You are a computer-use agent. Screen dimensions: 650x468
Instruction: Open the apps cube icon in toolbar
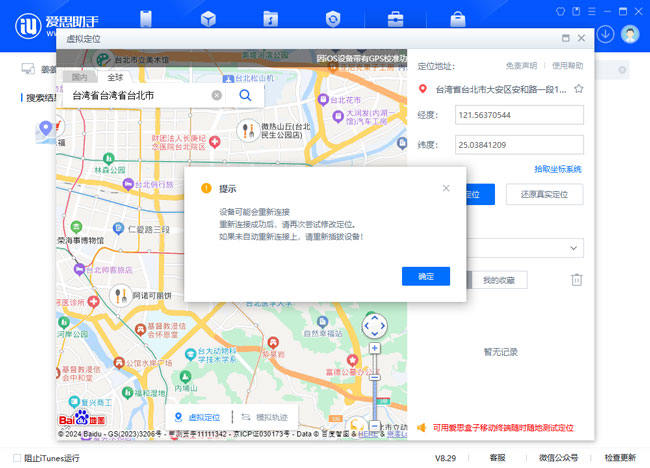tap(208, 19)
